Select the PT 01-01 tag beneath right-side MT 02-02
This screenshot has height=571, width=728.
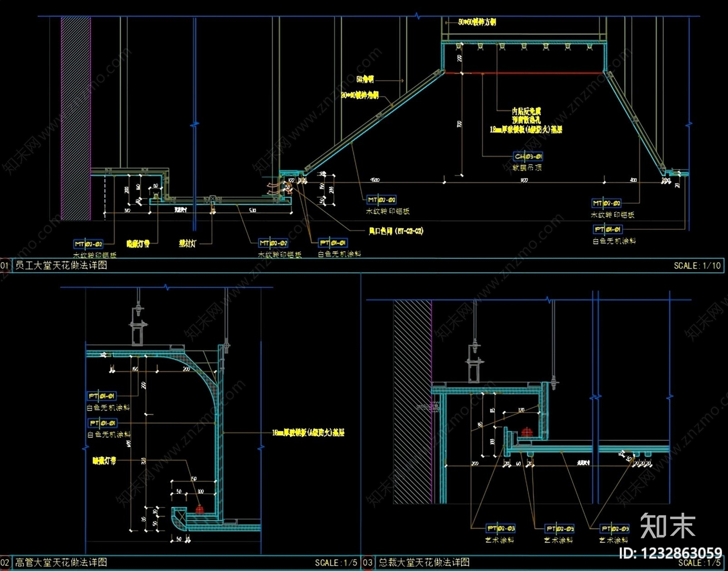point(607,229)
